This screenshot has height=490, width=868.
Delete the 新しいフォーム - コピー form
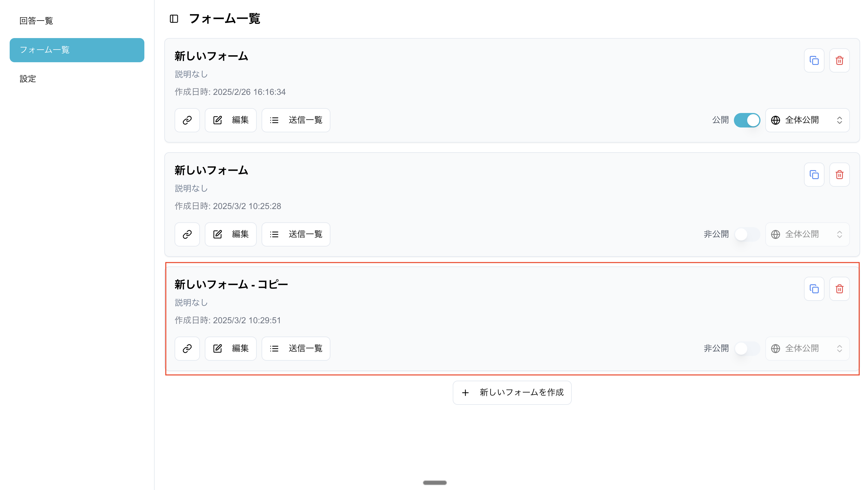[839, 289]
